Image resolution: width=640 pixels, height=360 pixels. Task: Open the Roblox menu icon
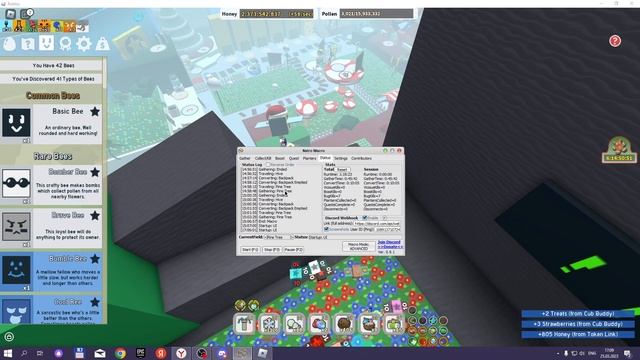(10, 14)
